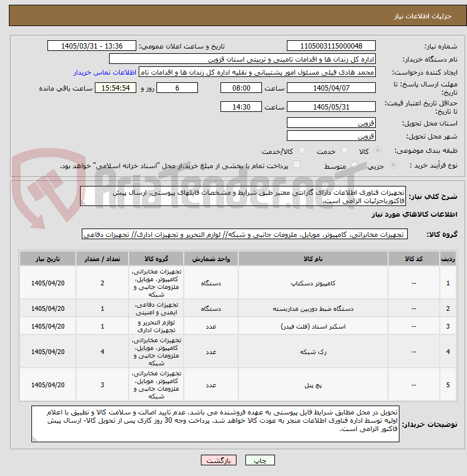Click the resize grip of توضیحات خریدار box
Viewport: 467px width, 476px height.
(34, 439)
